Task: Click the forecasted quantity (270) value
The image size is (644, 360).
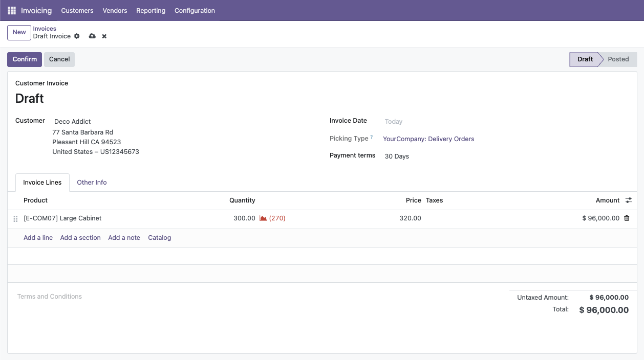Action: point(277,218)
